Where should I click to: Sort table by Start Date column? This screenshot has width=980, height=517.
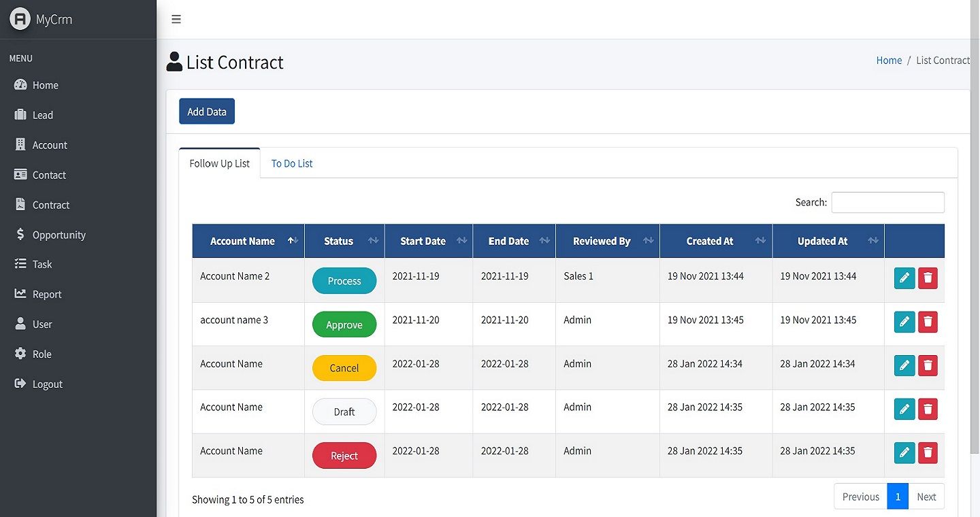point(429,241)
